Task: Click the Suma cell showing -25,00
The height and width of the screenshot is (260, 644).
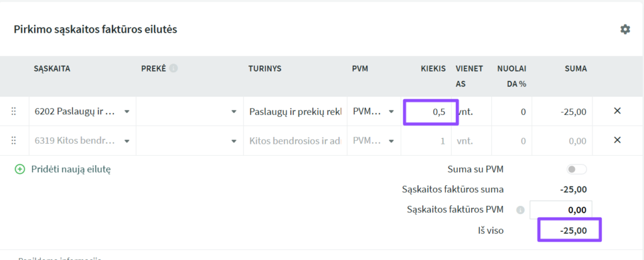Action: pyautogui.click(x=562, y=112)
